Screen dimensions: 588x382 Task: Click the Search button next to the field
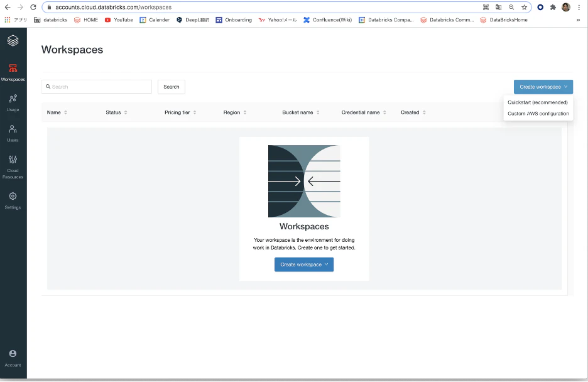click(x=171, y=87)
